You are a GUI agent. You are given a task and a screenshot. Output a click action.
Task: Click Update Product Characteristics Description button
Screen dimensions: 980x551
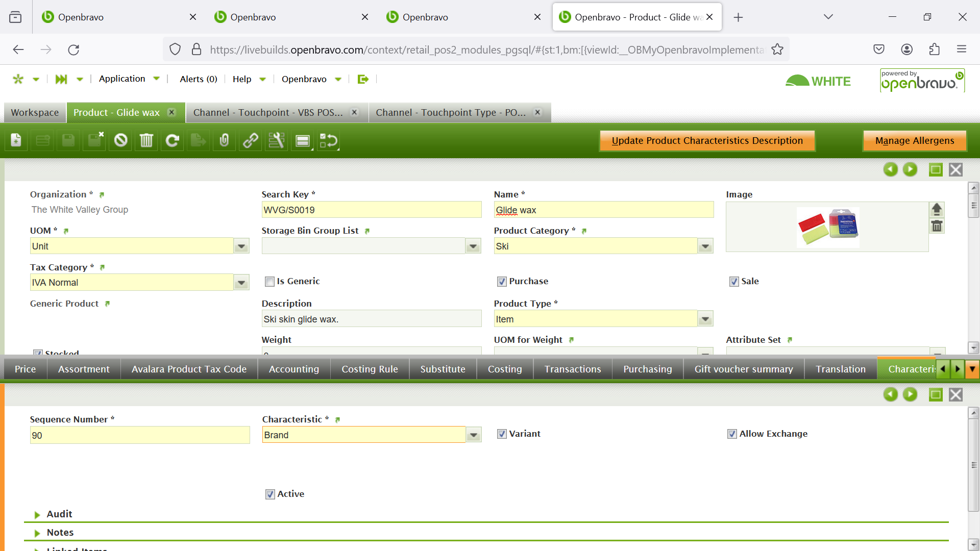click(x=707, y=141)
